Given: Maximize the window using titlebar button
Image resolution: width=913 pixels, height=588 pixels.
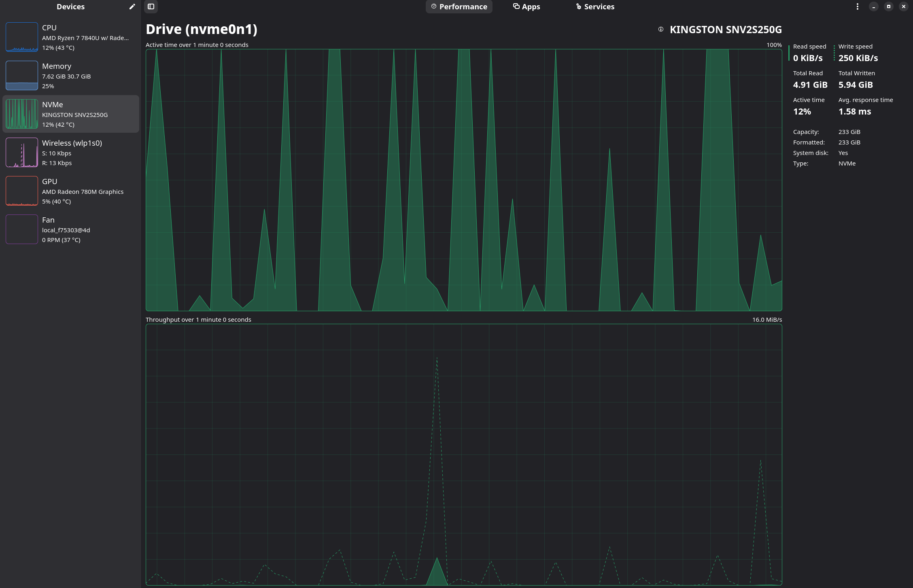Looking at the screenshot, I should 888,6.
